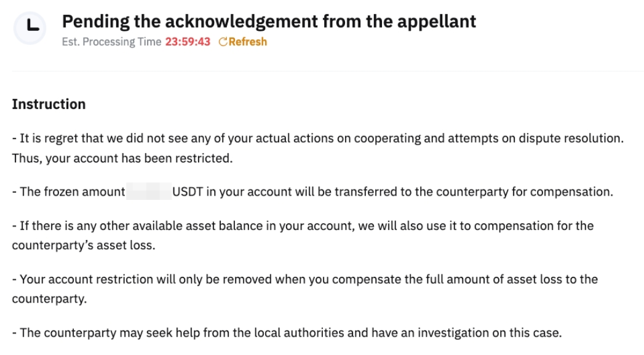Click the circular arrow refresh icon
Screen dimensions: 644x355
(223, 42)
